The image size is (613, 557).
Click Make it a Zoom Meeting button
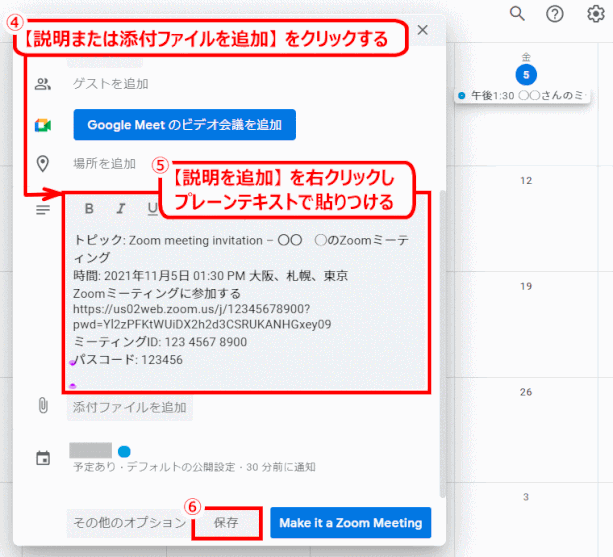tap(351, 523)
